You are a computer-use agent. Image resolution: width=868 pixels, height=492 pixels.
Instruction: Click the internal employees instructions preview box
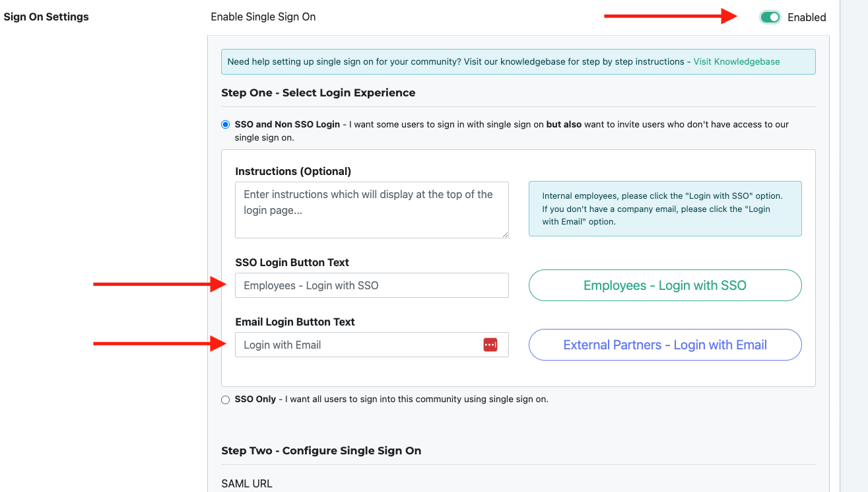pos(665,208)
